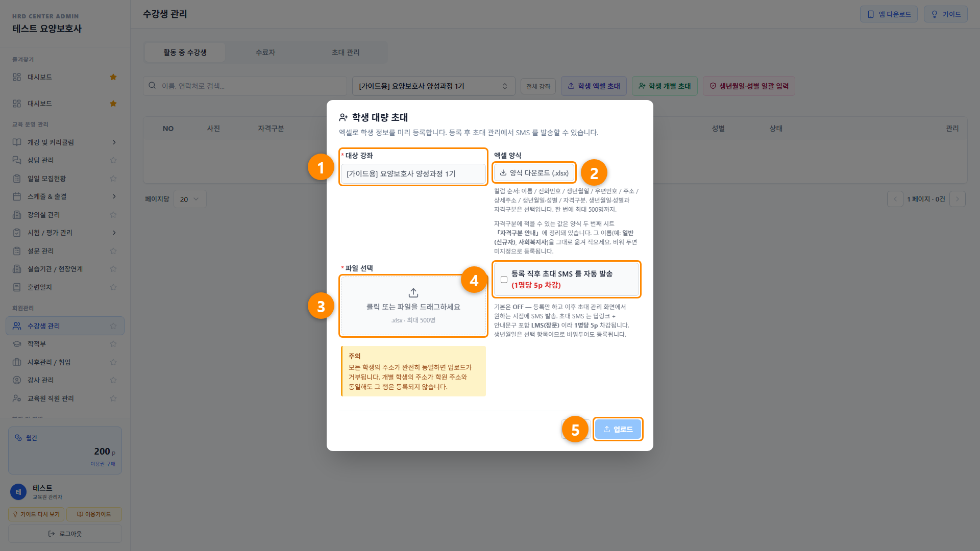Image resolution: width=980 pixels, height=551 pixels.
Task: Click the search field for name or contact
Action: point(245,86)
